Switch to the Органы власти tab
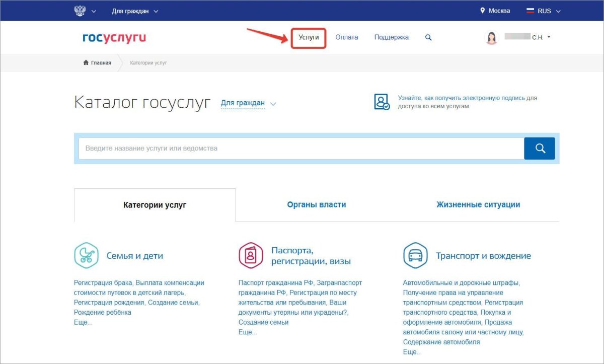The height and width of the screenshot is (364, 604). (316, 204)
